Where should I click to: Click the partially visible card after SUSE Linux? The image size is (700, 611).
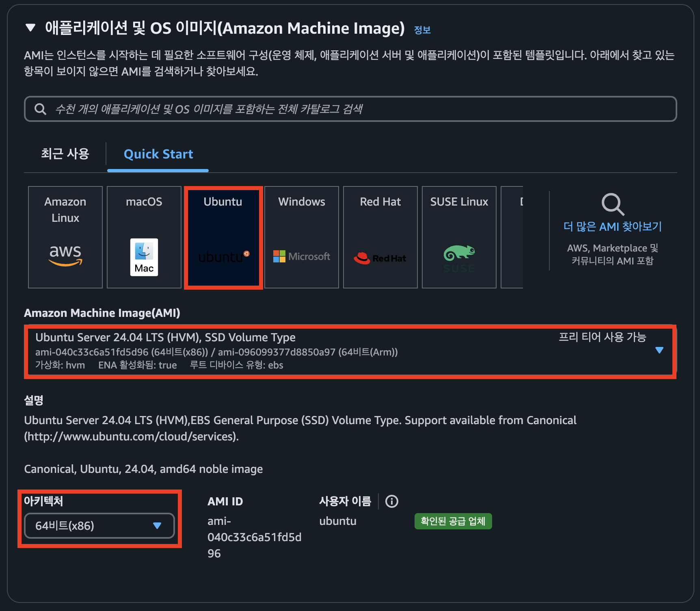coord(512,237)
